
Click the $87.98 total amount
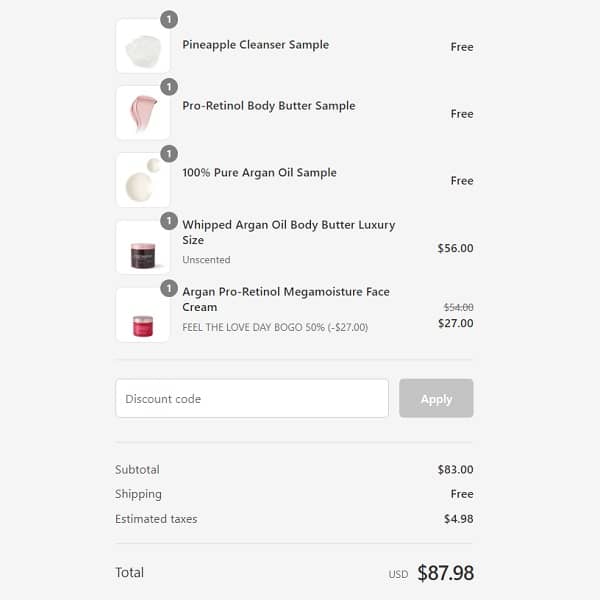tap(445, 573)
